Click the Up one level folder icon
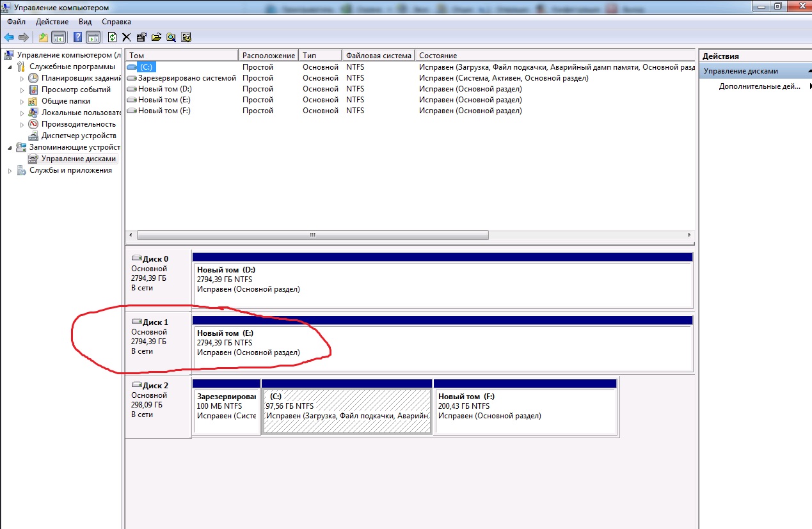This screenshot has height=529, width=812. [x=43, y=37]
